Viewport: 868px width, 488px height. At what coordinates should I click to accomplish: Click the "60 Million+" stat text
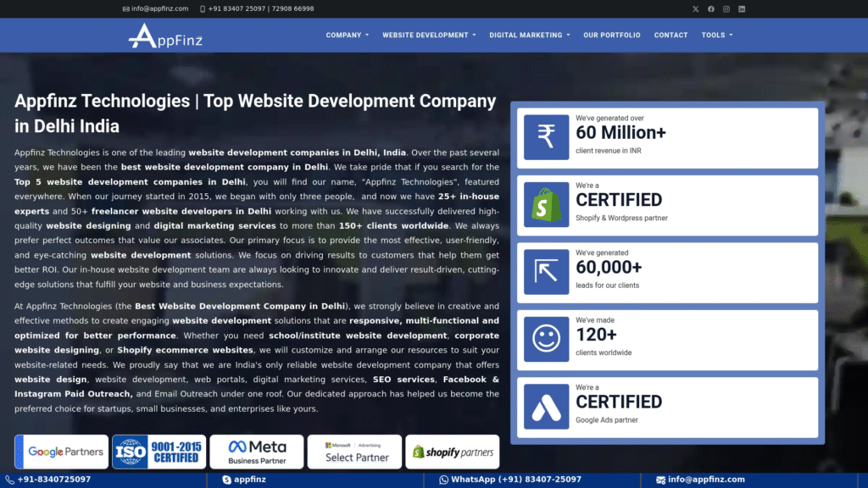click(x=620, y=133)
